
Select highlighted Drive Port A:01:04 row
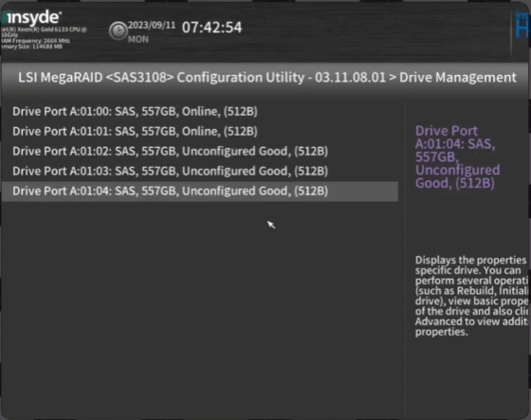[200, 191]
